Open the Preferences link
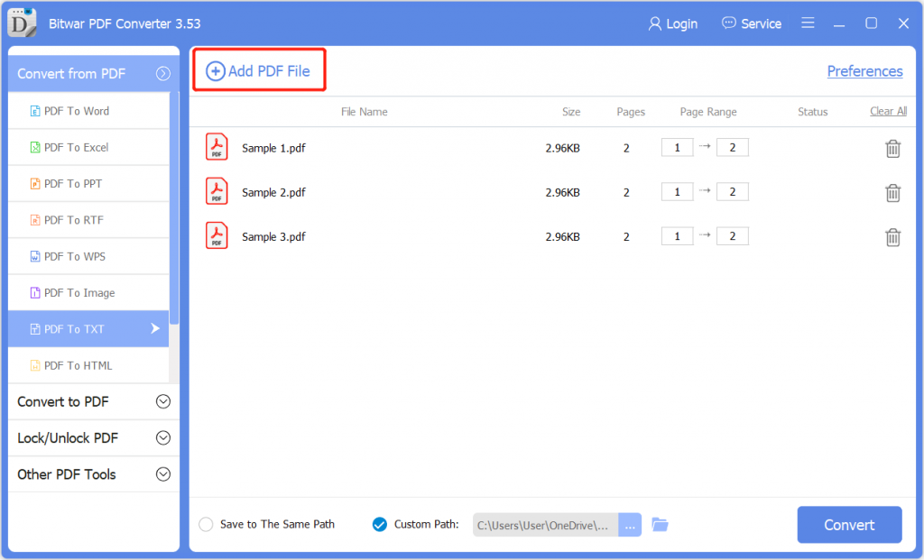The height and width of the screenshot is (560, 924). [864, 70]
